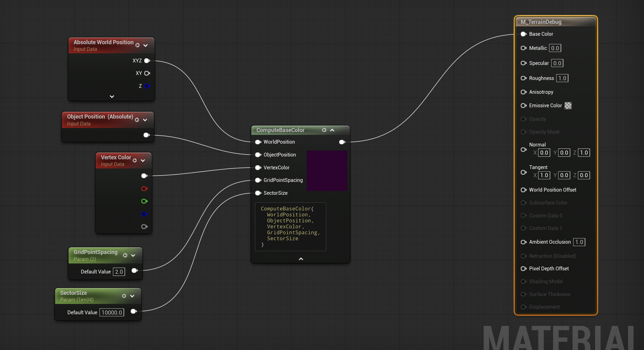This screenshot has height=350, width=644.
Task: Click the VertexColor input pin on ComputeBaseColor
Action: (258, 168)
